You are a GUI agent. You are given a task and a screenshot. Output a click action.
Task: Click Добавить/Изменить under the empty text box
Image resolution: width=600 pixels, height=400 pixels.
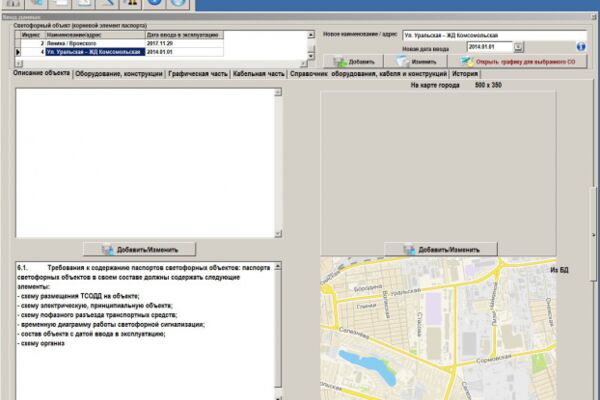(x=140, y=250)
